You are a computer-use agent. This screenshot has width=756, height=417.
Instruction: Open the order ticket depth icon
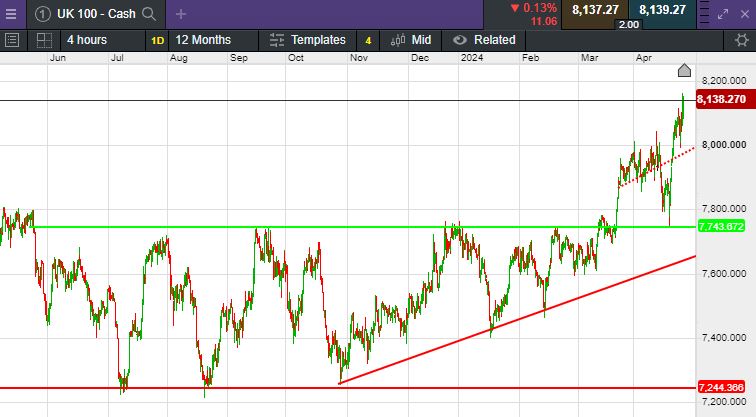[704, 13]
